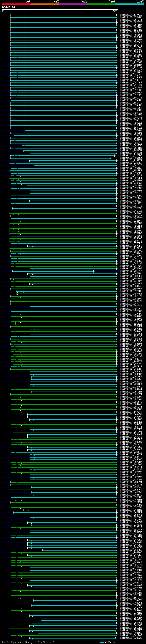This screenshot has height=644, width=146.
Task: Click the cyan ~100% identity color segment
Action: (130, 4)
